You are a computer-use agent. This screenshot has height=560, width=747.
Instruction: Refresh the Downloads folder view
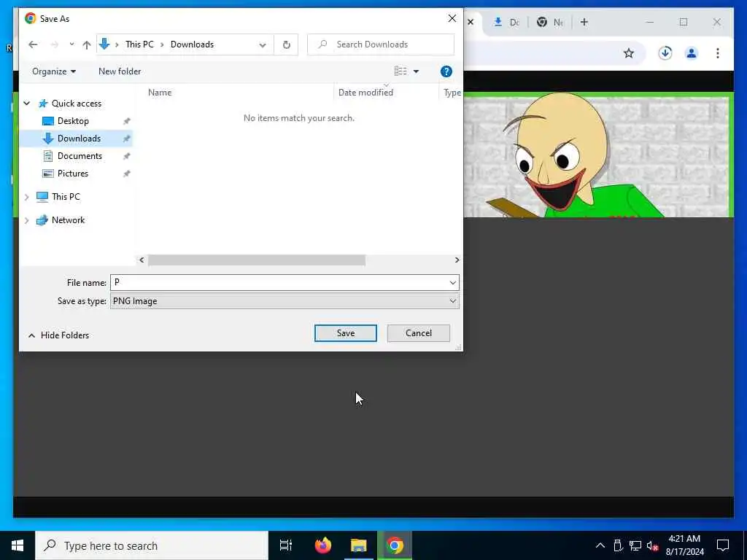(286, 44)
